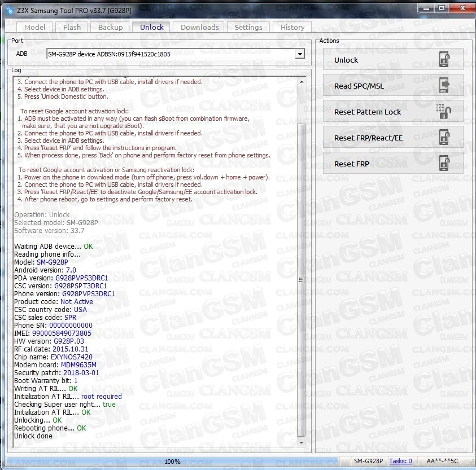The width and height of the screenshot is (476, 470).
Task: Choose Reset Pattern Lock
Action: tap(393, 112)
